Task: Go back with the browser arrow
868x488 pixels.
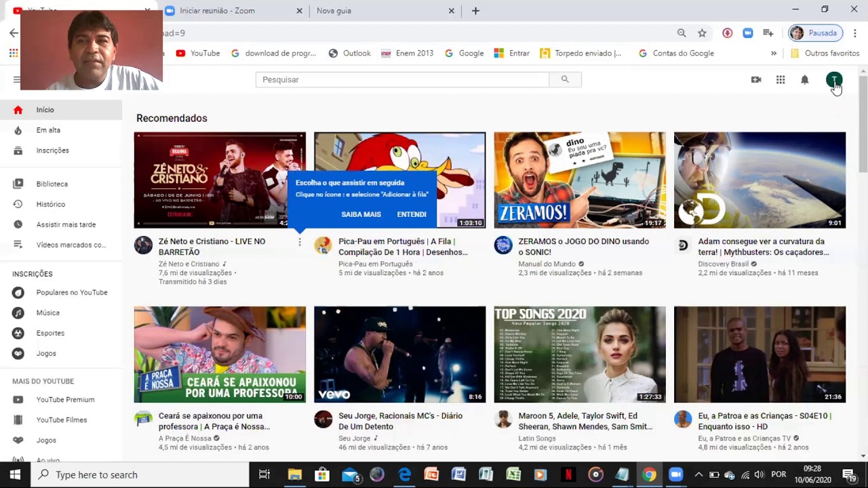Action: pos(14,33)
